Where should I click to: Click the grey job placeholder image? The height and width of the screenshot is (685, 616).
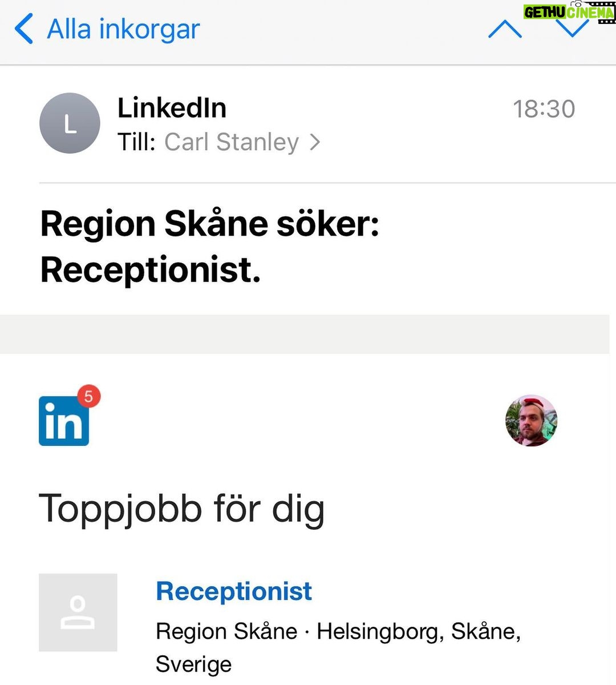[78, 613]
